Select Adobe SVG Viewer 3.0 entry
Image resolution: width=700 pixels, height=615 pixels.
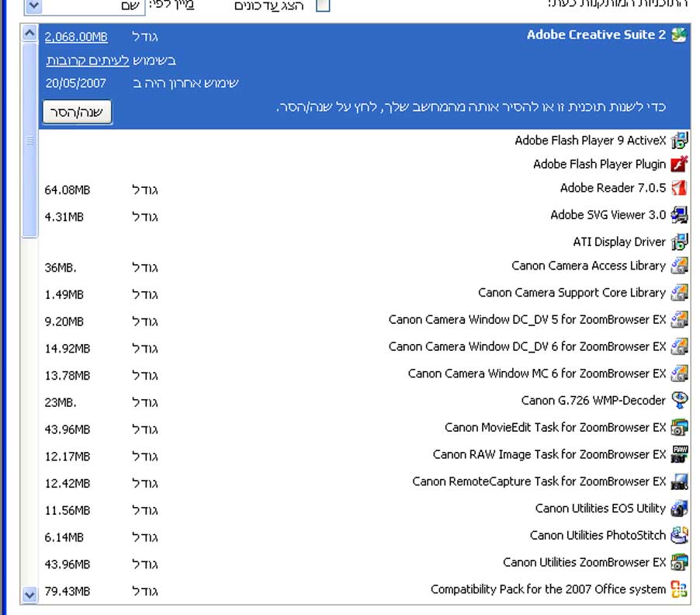click(364, 215)
